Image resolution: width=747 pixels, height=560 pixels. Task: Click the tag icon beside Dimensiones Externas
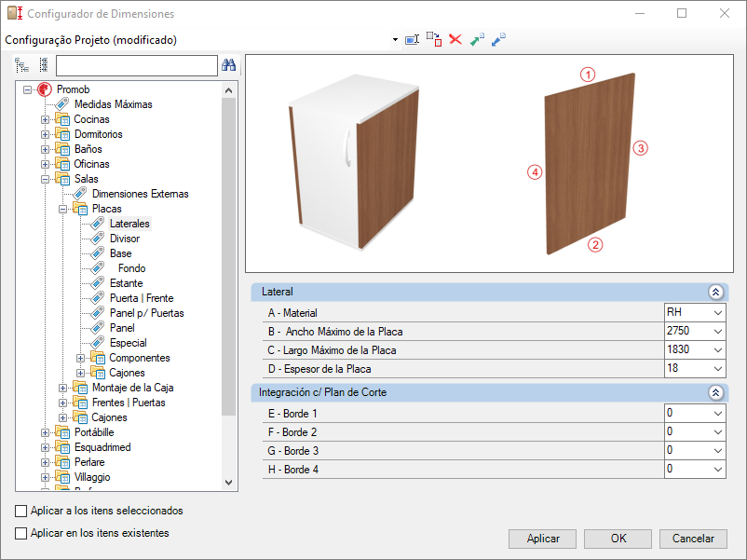point(80,194)
